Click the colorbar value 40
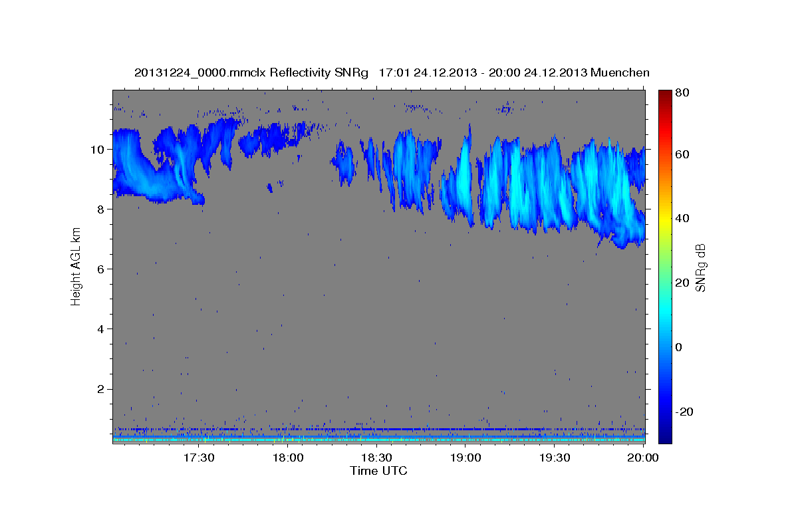 coord(682,218)
